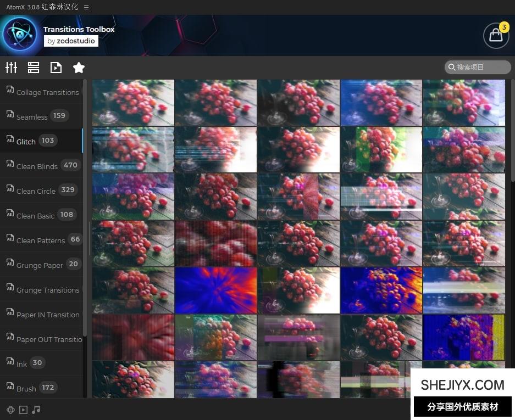
Task: Click the stacked list view icon
Action: coord(34,68)
